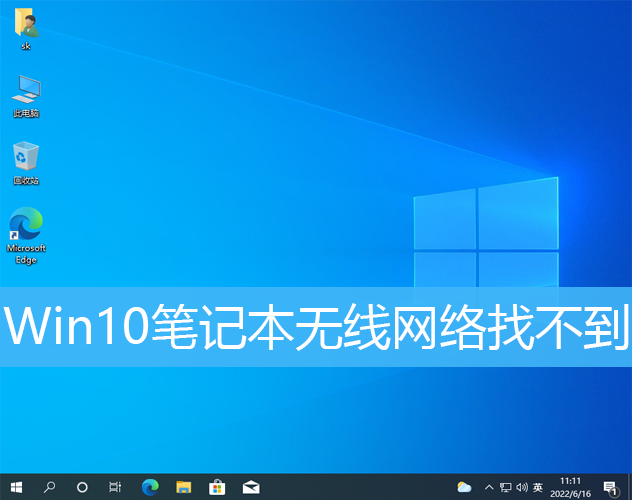Click the weather icon in the system tray
This screenshot has height=500, width=632.
(464, 487)
